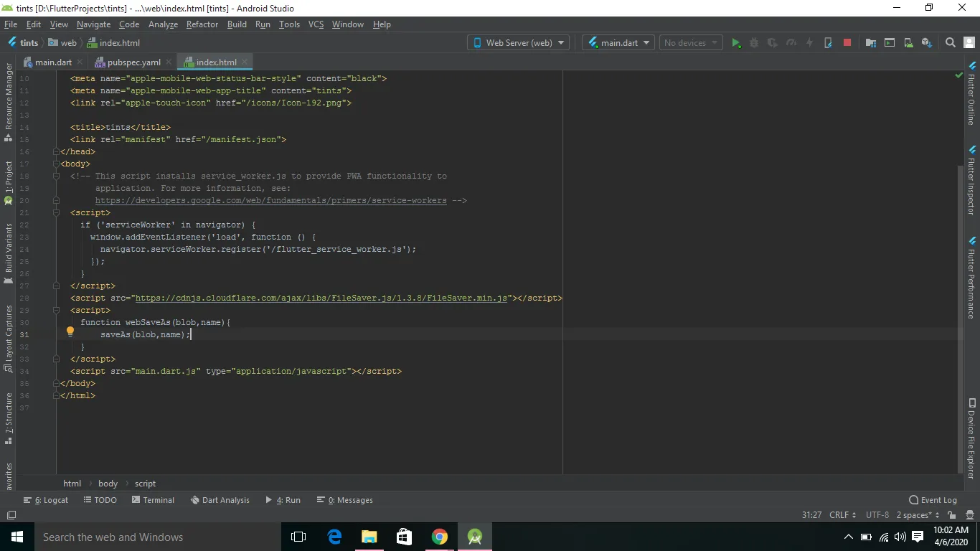
Task: Open the Project tool window
Action: coord(9,182)
